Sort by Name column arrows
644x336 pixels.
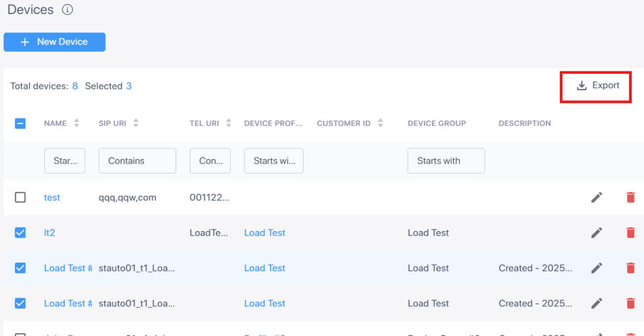click(x=76, y=123)
